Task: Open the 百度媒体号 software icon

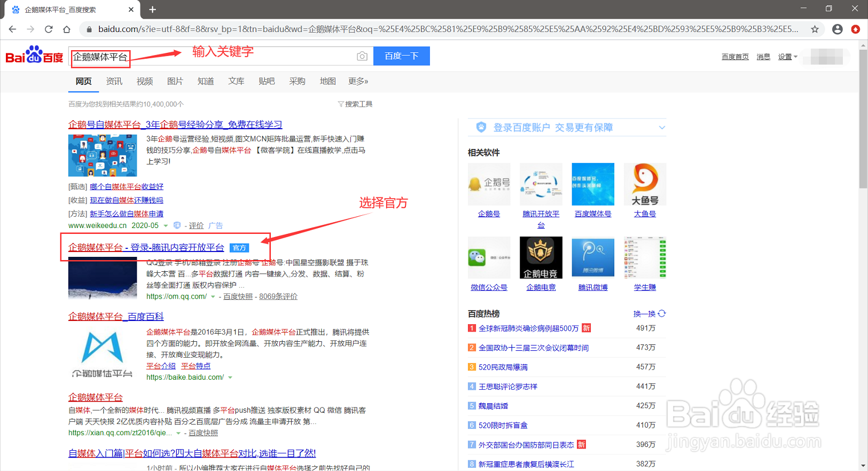Action: tap(593, 184)
